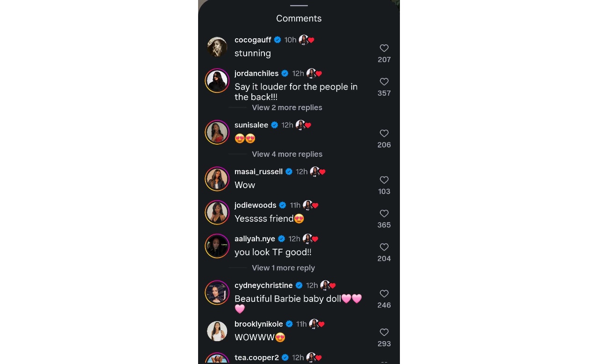The height and width of the screenshot is (364, 598).
Task: Open sunisalee's verified username
Action: 251,125
